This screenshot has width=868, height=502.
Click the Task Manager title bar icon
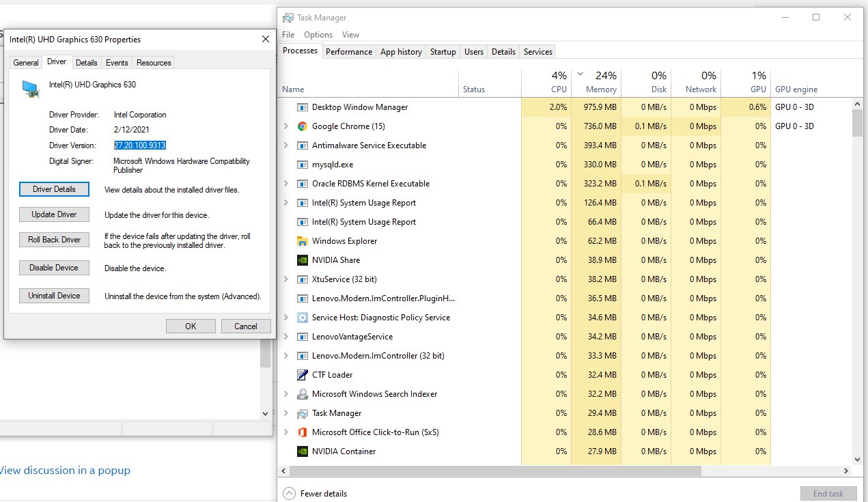pos(288,18)
